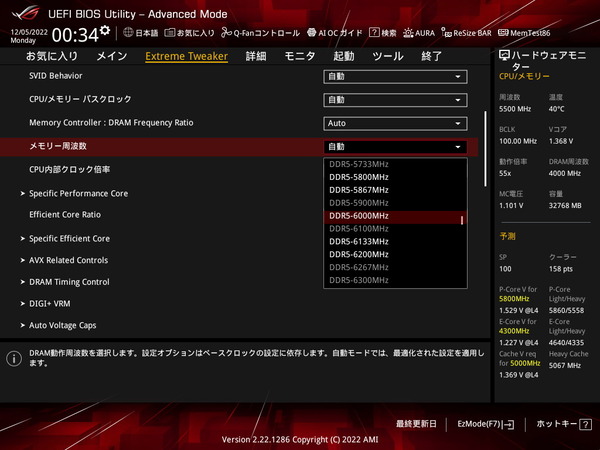Click hotkey question-mark box icon

(x=585, y=424)
